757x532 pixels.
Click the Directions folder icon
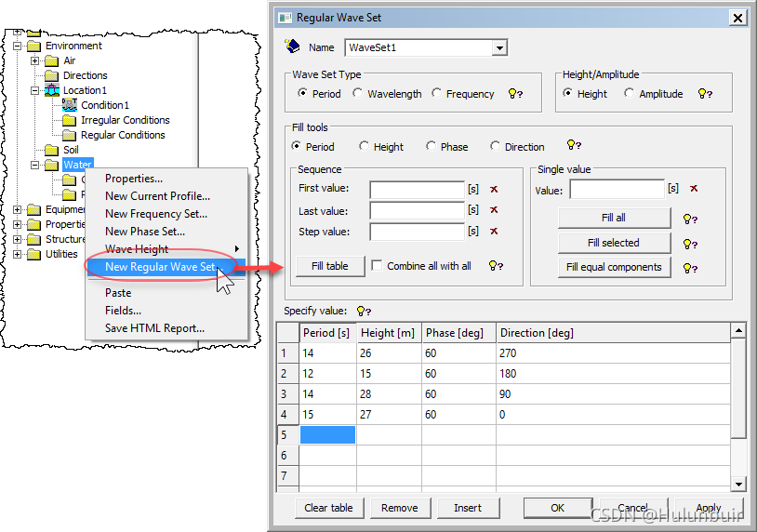click(x=52, y=75)
